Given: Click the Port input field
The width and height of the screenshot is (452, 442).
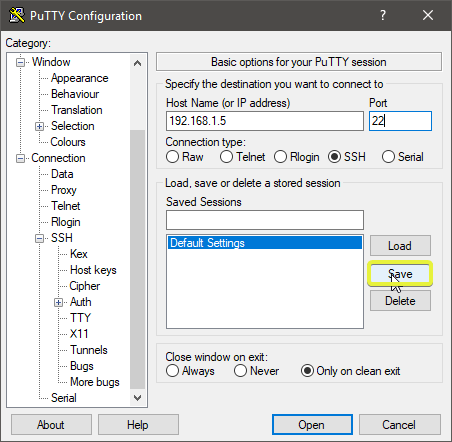Looking at the screenshot, I should tap(400, 121).
